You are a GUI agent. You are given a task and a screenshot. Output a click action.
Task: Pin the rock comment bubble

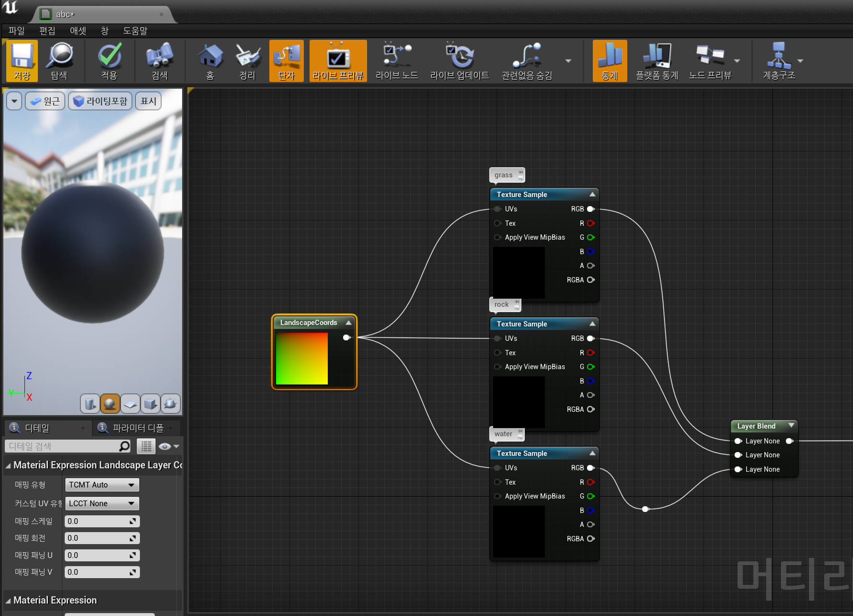point(517,302)
